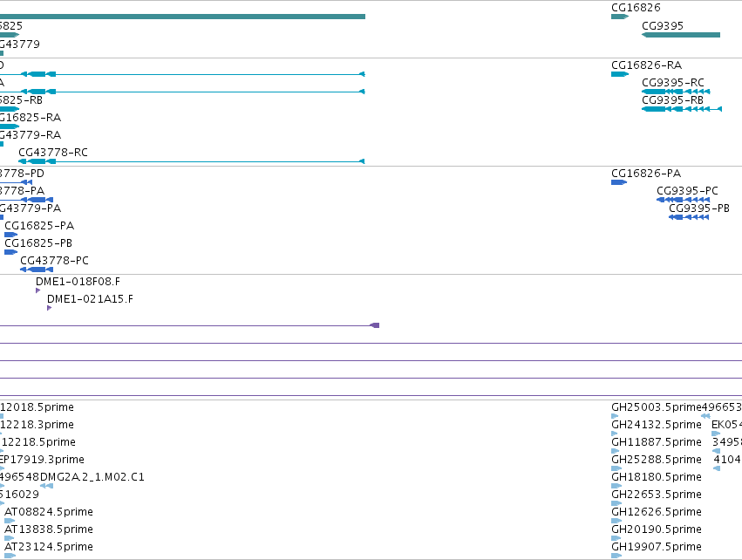This screenshot has height=560, width=742.
Task: Select the CG16825-PB coding glyph
Action: click(10, 252)
